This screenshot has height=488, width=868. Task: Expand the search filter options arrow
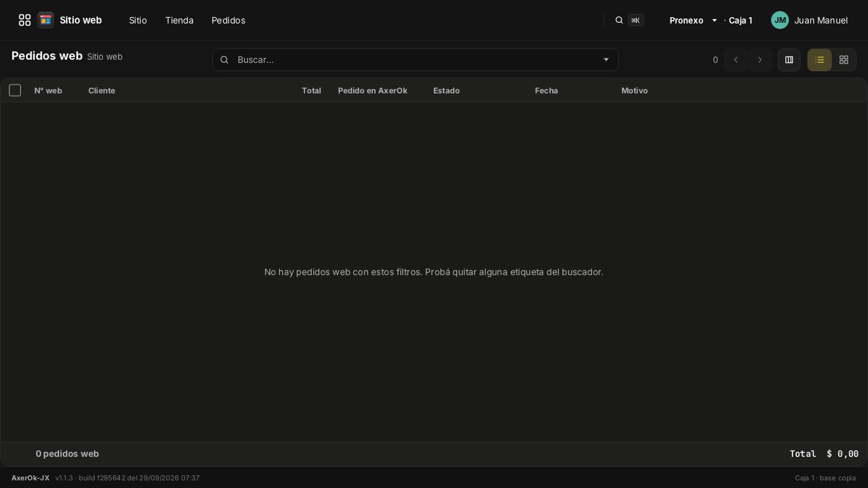click(606, 60)
